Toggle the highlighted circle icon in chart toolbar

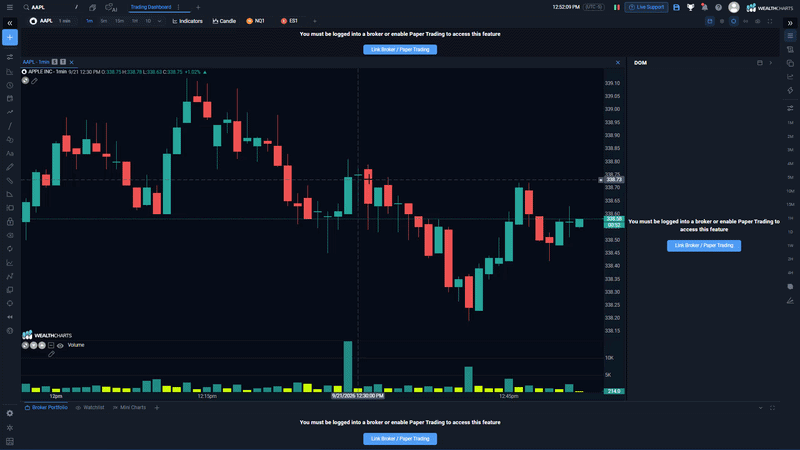[x=734, y=21]
